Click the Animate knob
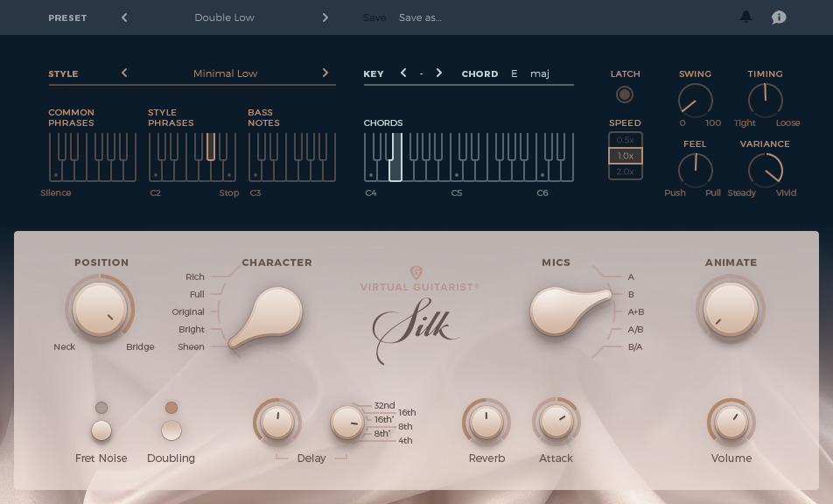 (731, 310)
